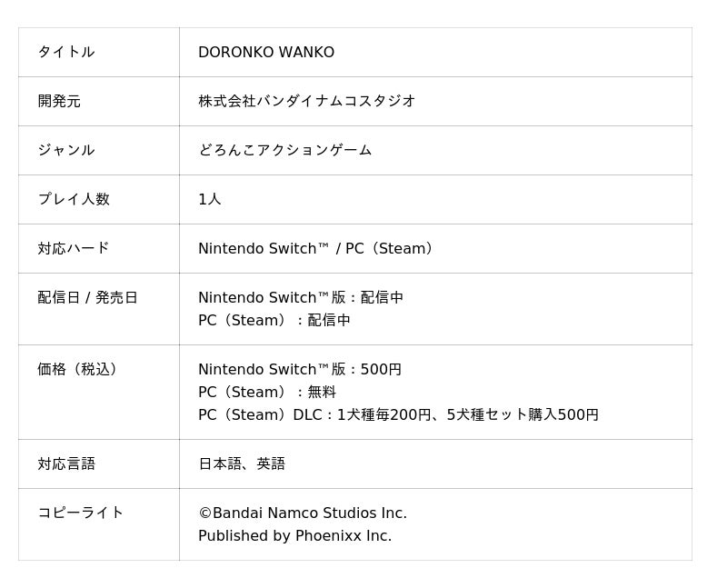Click the 対応ハード label
Screen dimensions: 727x588
74,249
